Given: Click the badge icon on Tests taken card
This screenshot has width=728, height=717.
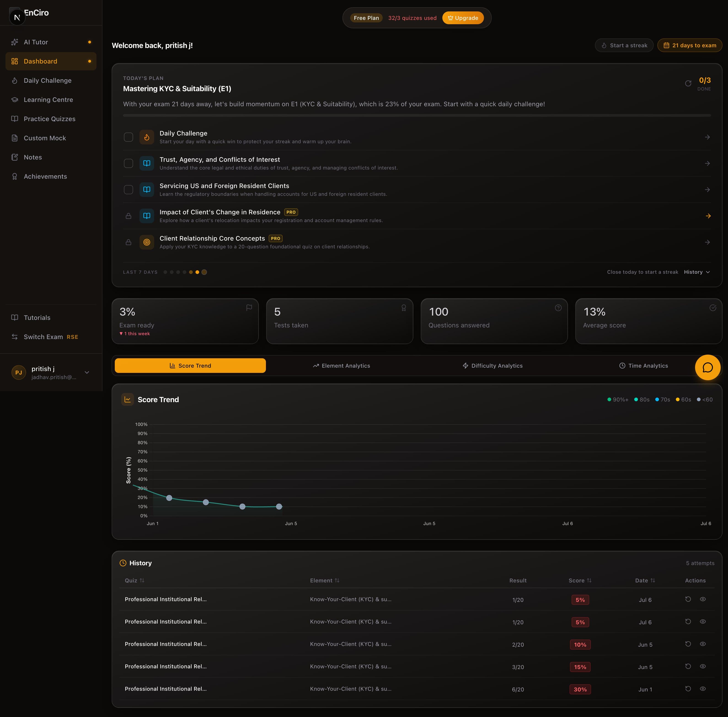Looking at the screenshot, I should click(404, 308).
